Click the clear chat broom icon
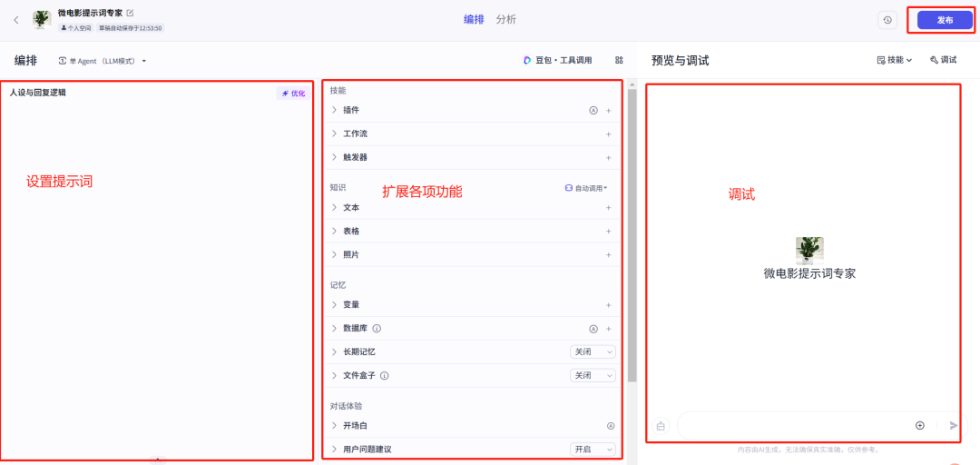Image resolution: width=980 pixels, height=465 pixels. (x=661, y=425)
